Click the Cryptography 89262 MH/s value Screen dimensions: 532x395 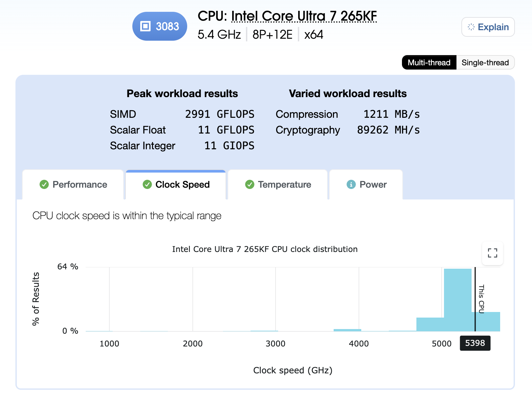pos(388,130)
